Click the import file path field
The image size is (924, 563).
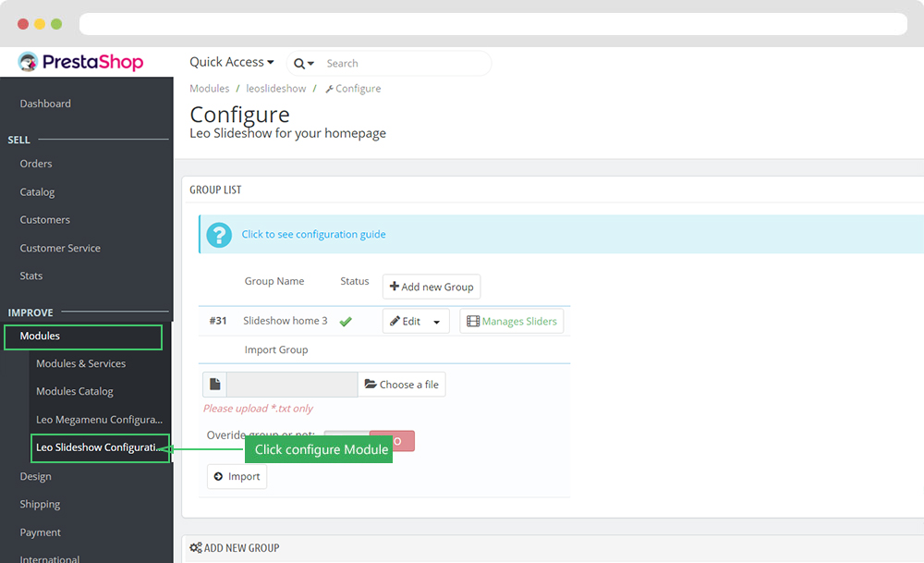pos(292,385)
